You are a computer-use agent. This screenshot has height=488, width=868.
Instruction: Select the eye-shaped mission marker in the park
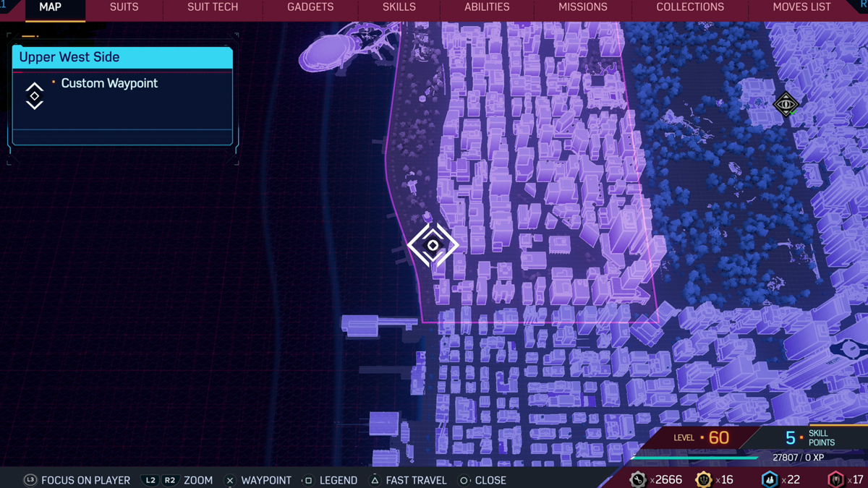pyautogui.click(x=786, y=105)
